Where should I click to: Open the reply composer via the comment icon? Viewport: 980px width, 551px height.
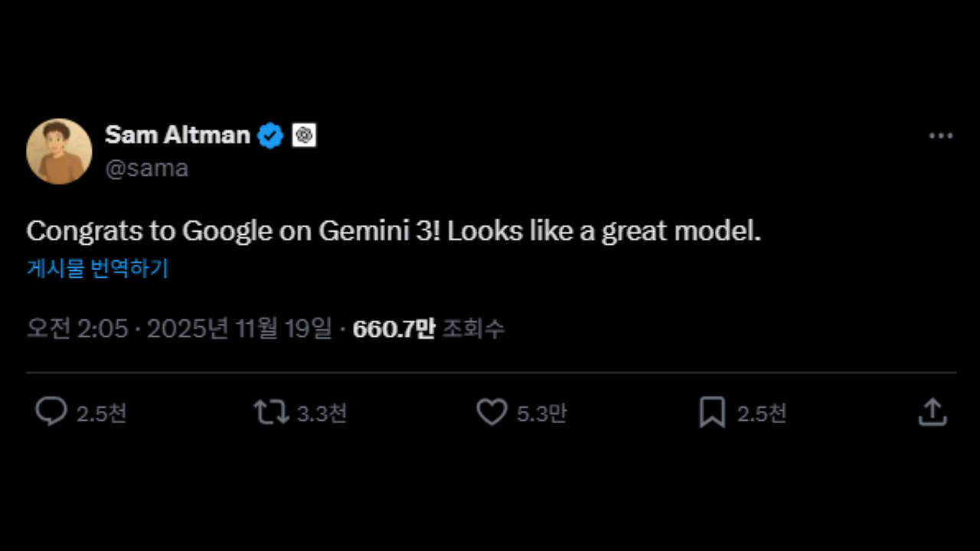[51, 412]
